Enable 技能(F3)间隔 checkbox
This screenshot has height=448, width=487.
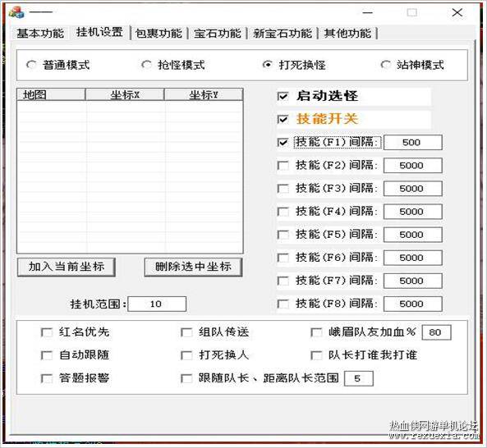pyautogui.click(x=283, y=189)
